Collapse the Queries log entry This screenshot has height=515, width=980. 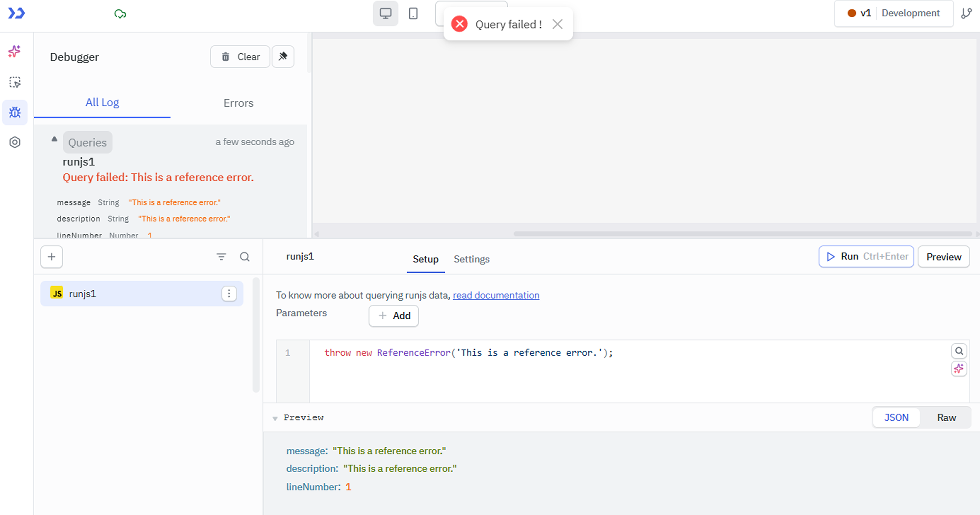click(54, 139)
